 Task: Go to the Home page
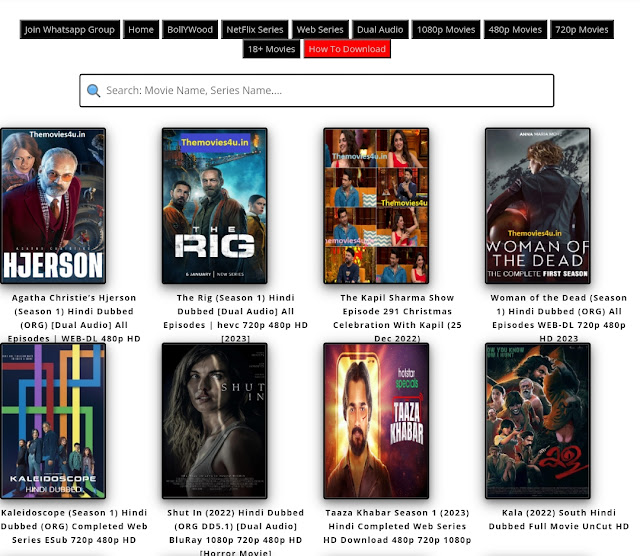click(141, 29)
